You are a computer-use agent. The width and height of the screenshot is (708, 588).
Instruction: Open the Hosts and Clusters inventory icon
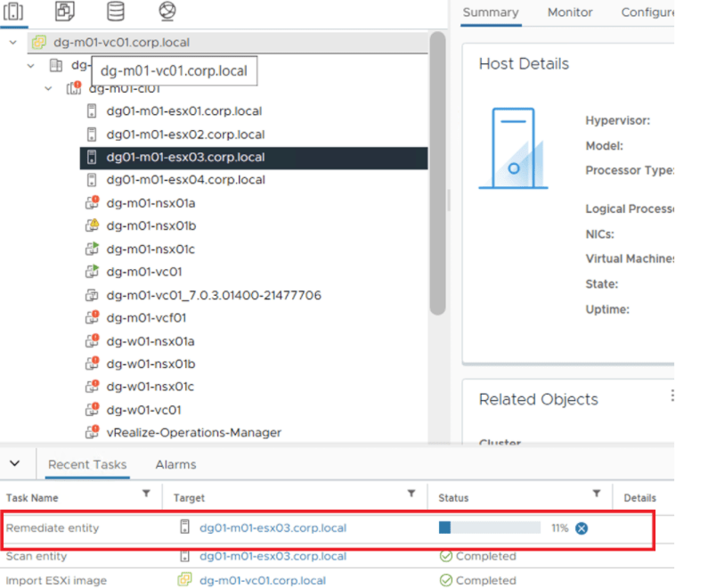(16, 12)
